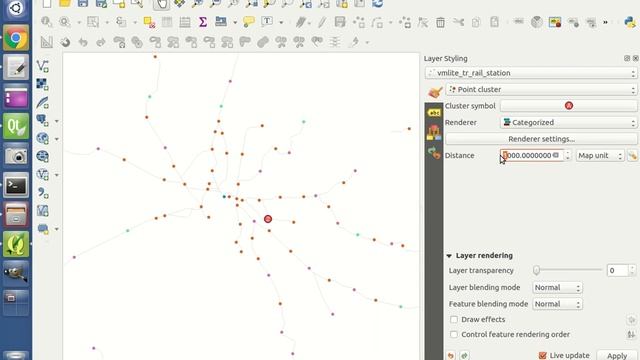
Task: Select the Text Annotation tool
Action: click(x=267, y=21)
